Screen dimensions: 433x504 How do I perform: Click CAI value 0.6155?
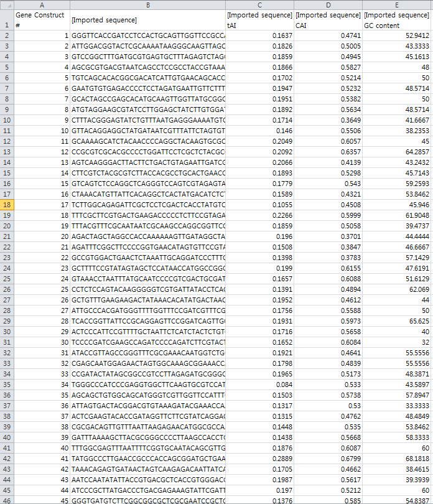[x=328, y=268]
